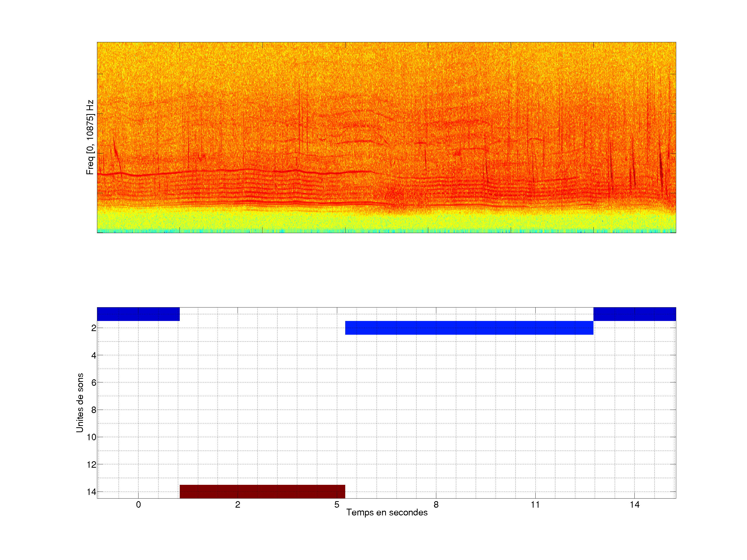
Task: Click x-axis tick label 2 below the red bar
Action: (x=238, y=505)
